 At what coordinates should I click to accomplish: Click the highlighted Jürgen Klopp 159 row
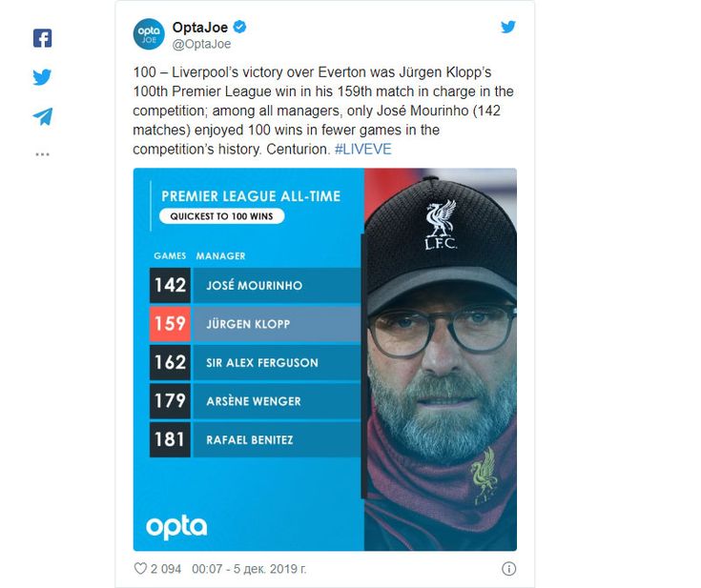[255, 323]
